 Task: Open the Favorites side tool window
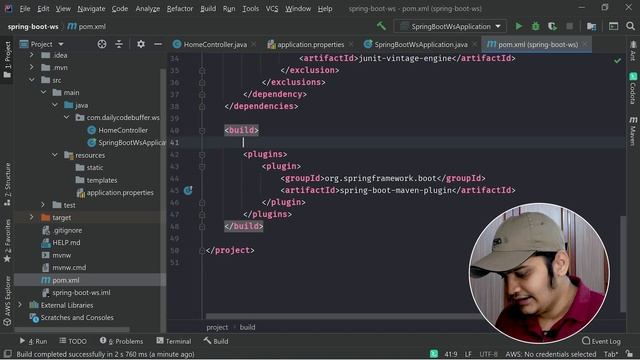(x=7, y=241)
